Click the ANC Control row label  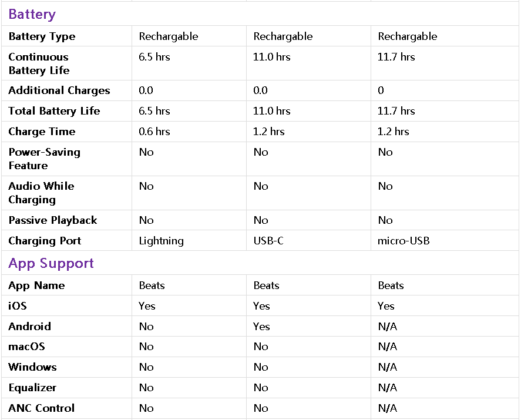[x=41, y=408]
